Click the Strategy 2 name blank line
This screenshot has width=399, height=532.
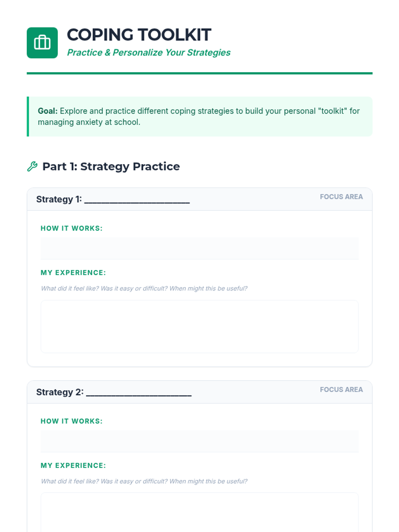click(x=139, y=392)
